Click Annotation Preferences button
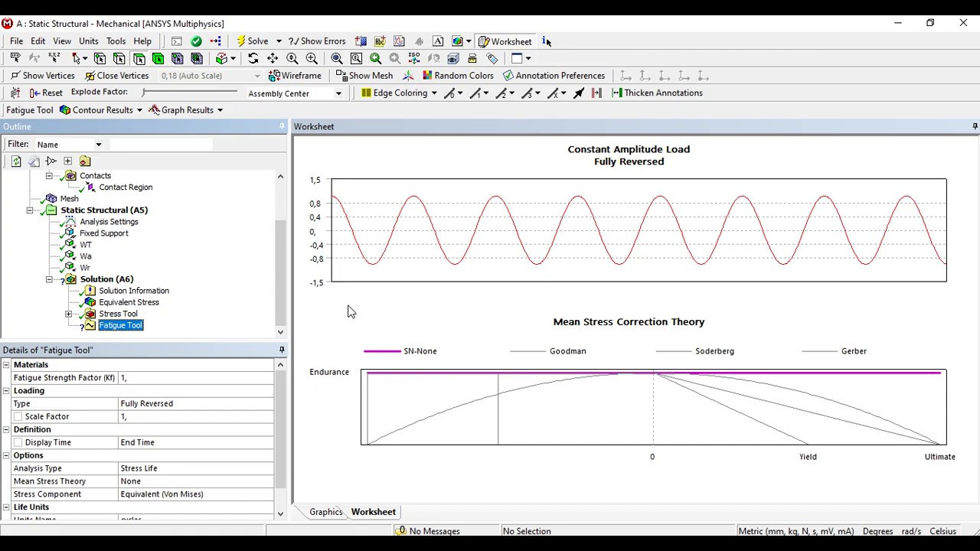This screenshot has height=551, width=980. [x=554, y=76]
